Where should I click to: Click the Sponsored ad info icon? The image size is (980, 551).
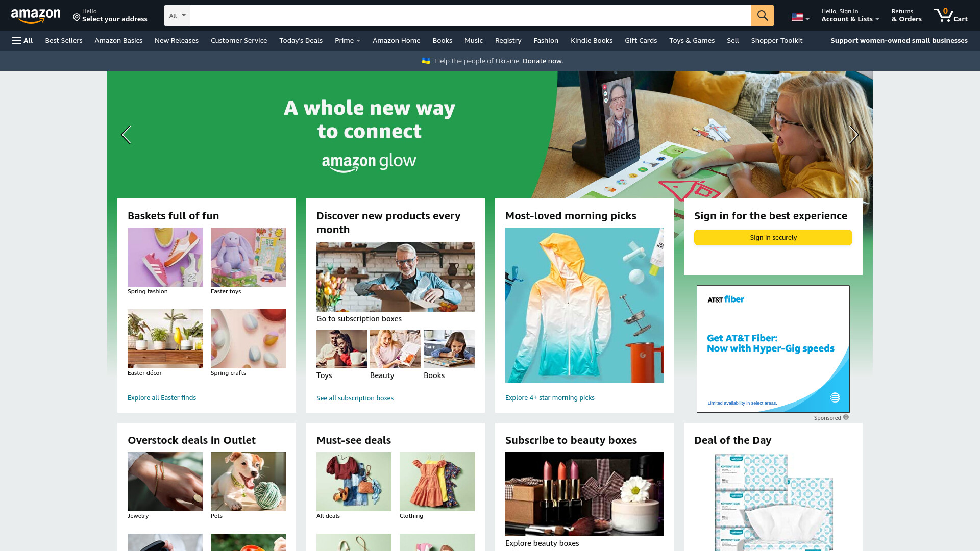(x=846, y=417)
